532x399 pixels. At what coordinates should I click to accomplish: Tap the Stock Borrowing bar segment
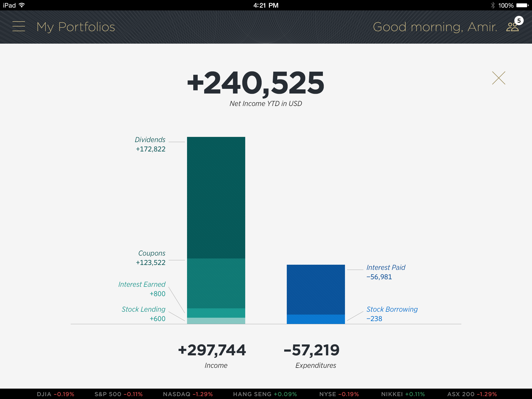316,319
